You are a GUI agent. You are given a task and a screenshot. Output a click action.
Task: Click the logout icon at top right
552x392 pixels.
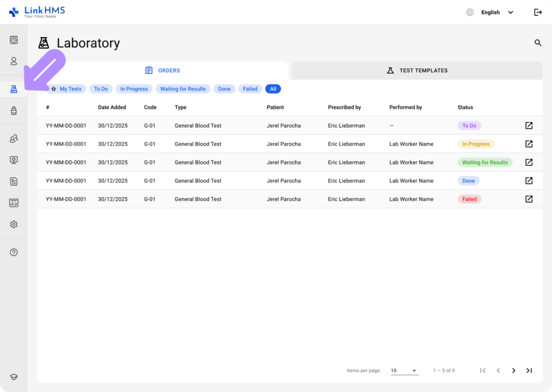pos(537,12)
